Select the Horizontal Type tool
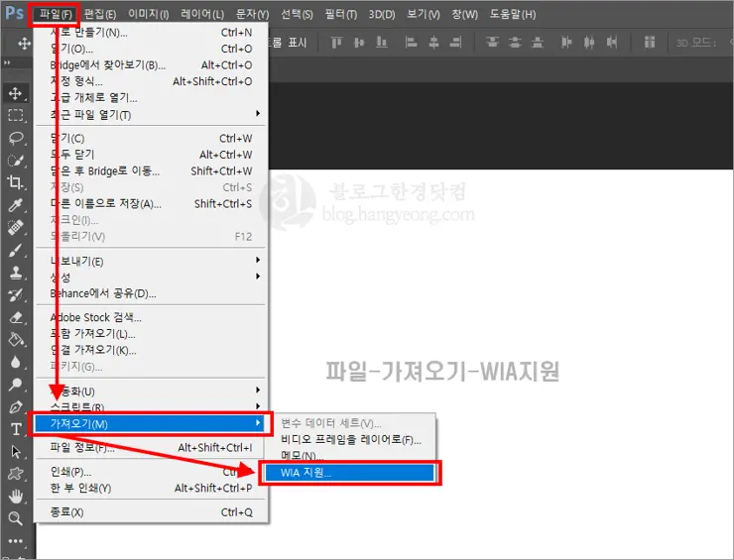 point(16,429)
